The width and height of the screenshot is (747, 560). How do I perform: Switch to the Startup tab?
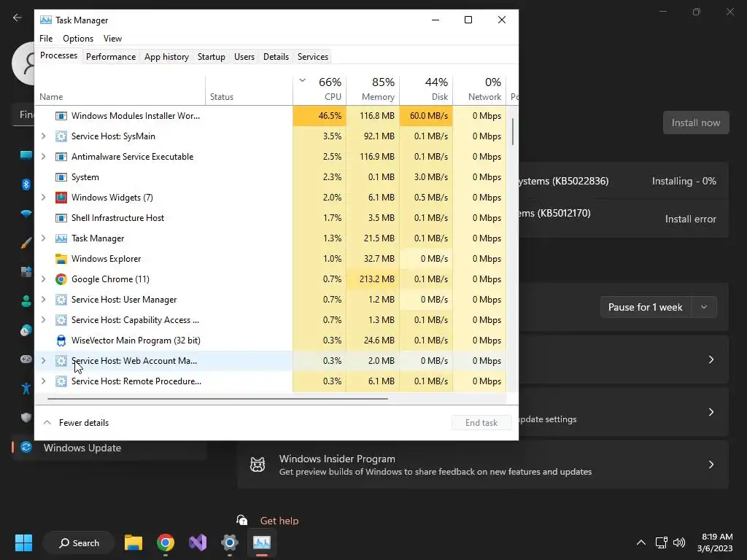tap(212, 57)
